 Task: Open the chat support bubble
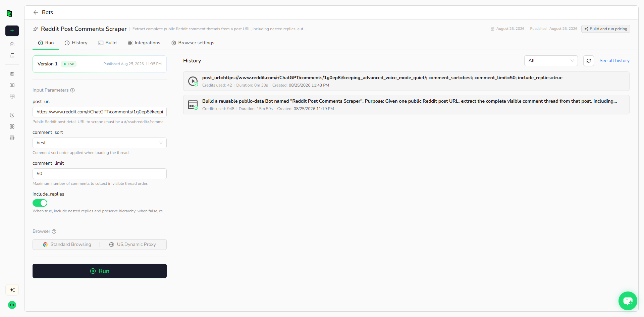628,301
